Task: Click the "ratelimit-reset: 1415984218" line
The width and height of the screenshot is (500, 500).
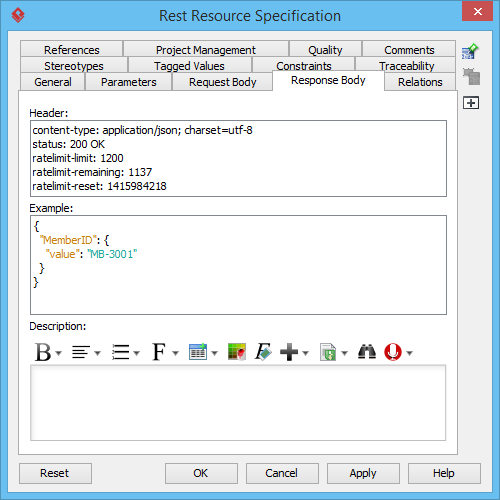Action: click(99, 186)
